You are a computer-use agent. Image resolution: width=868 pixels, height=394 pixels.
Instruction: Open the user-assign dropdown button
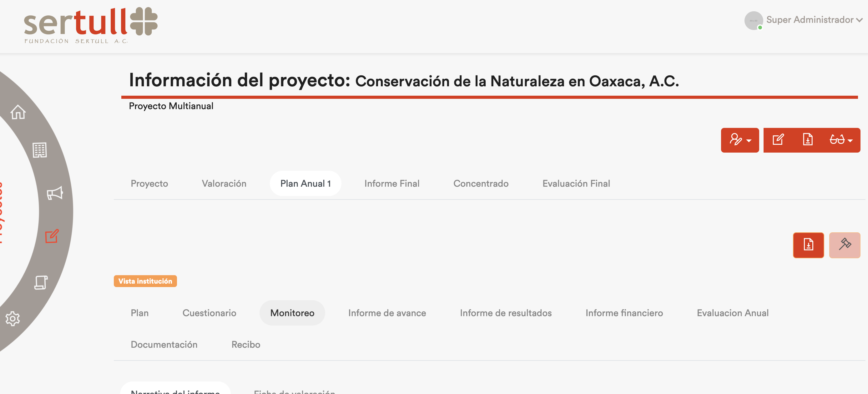click(x=740, y=140)
